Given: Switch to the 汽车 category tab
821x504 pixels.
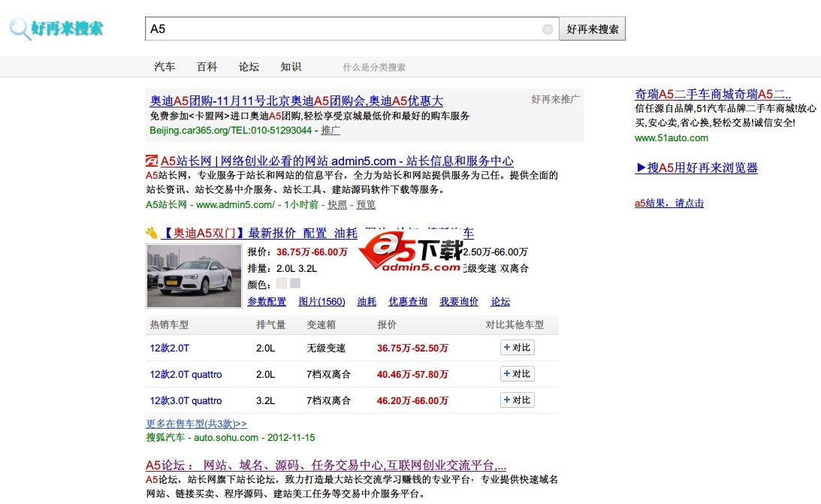Looking at the screenshot, I should click(x=165, y=67).
